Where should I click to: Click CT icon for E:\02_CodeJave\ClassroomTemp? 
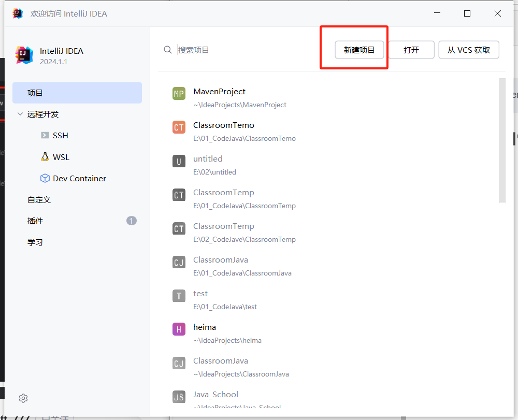[x=179, y=228]
